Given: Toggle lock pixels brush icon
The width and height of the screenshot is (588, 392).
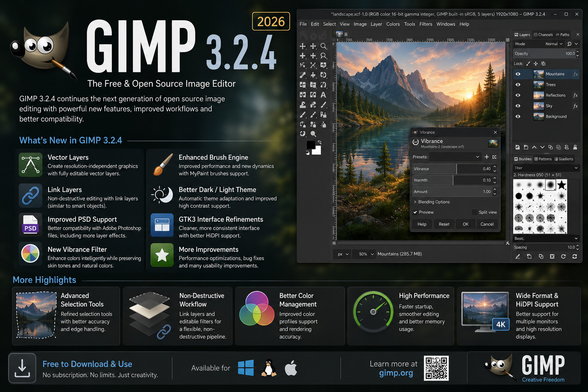Looking at the screenshot, I should [528, 64].
